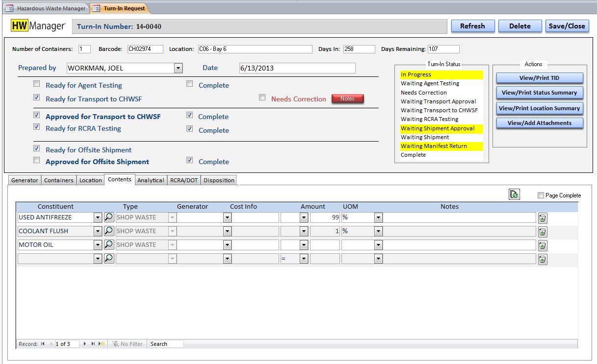This screenshot has width=597, height=364.
Task: Open Generator dropdown in USED ANTIFREEZE row
Action: (x=227, y=218)
